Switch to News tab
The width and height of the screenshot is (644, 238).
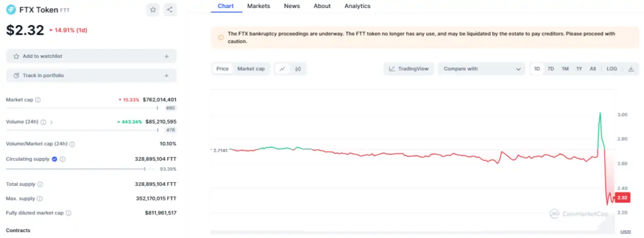click(x=292, y=6)
